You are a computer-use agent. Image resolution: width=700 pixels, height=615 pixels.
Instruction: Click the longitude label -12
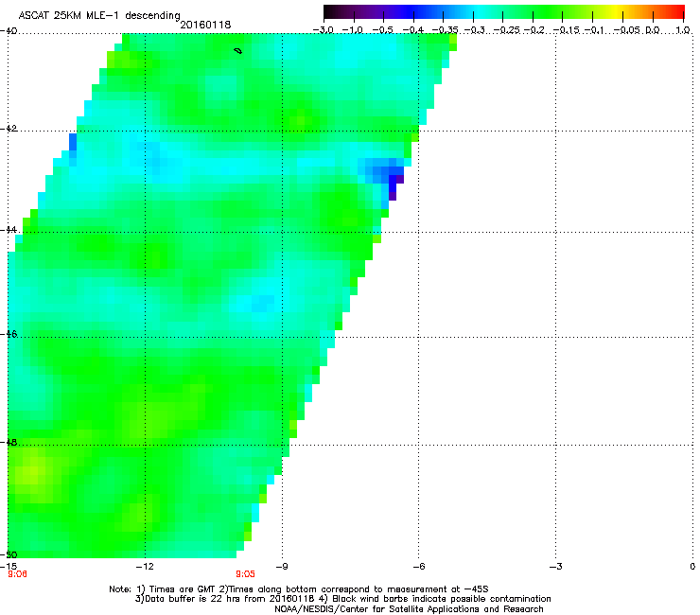145,567
